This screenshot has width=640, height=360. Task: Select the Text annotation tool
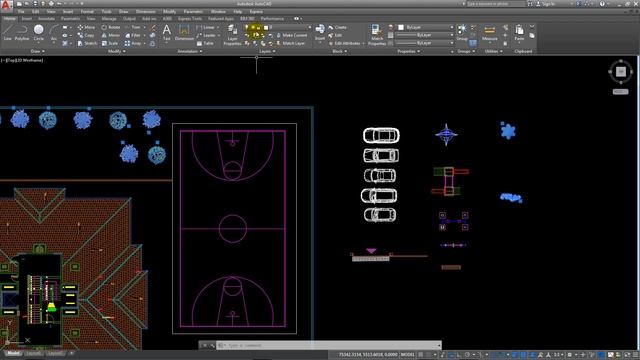(167, 33)
